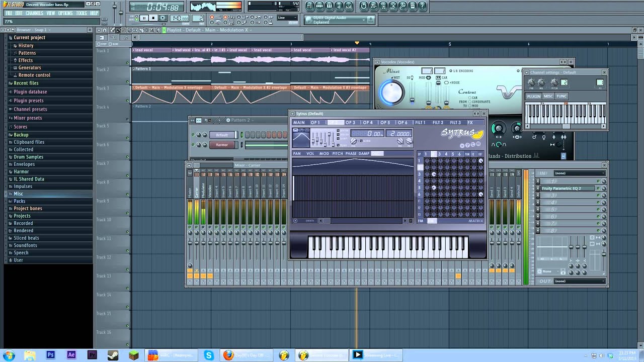Stop playback in the transport panel
The image size is (644, 362).
point(153,18)
